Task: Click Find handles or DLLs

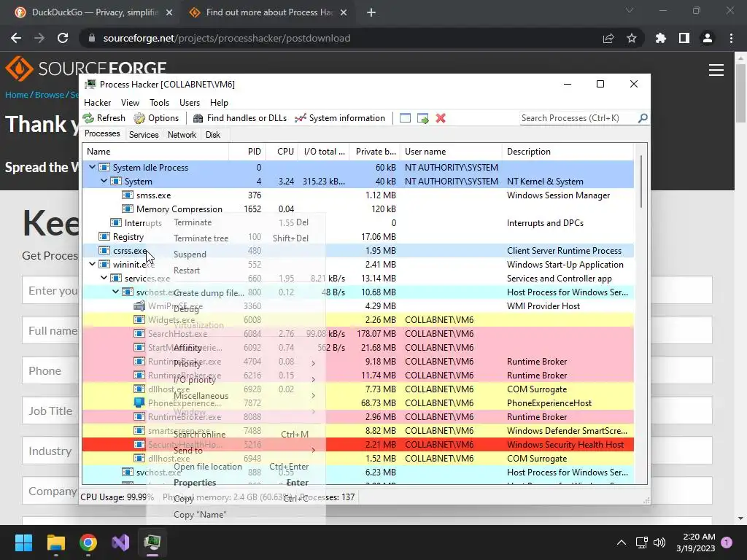Action: pyautogui.click(x=239, y=118)
